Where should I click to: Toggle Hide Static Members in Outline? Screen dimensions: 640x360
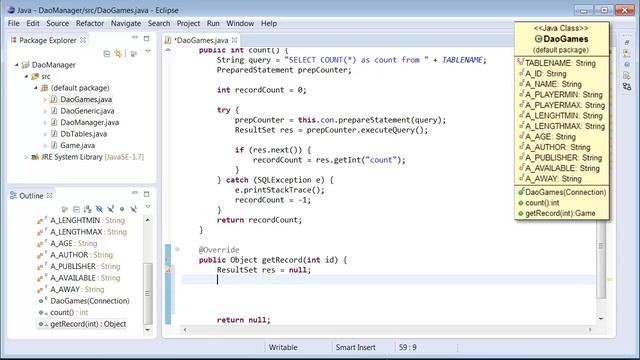coord(111,209)
